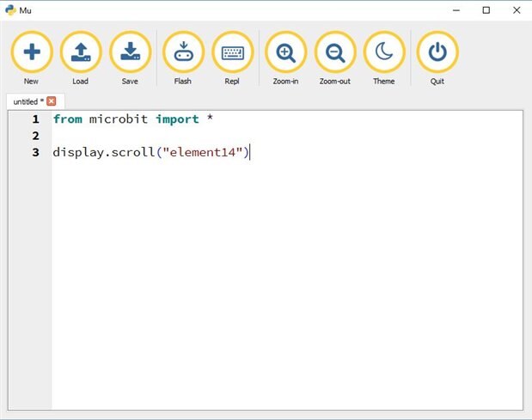
Task: Toggle the night mode Theme
Action: click(384, 52)
